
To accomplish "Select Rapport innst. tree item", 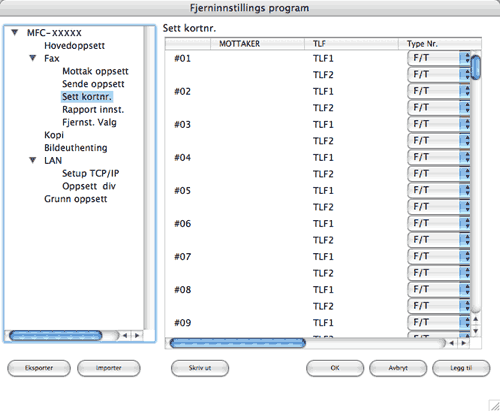I will pos(93,109).
